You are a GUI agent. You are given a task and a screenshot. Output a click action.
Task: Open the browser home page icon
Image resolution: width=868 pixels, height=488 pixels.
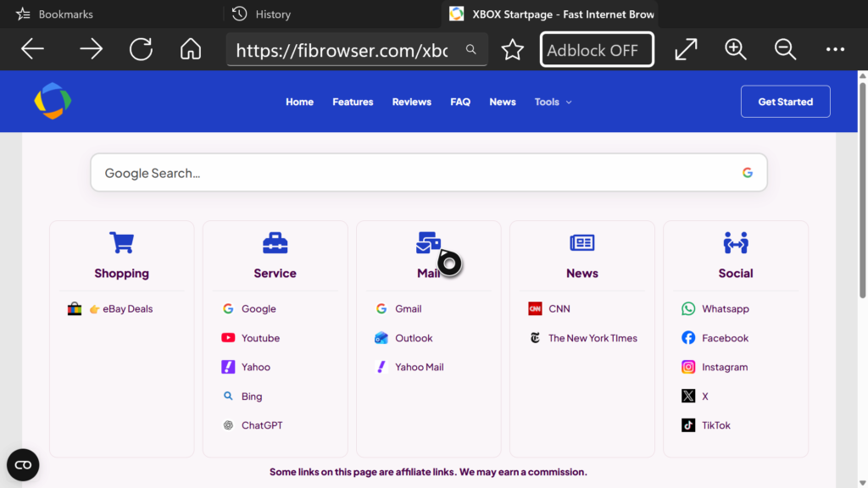pos(191,49)
